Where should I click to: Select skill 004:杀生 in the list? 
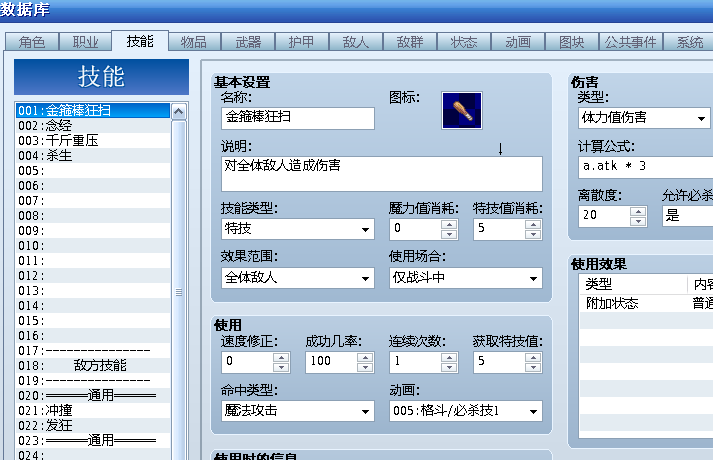(93, 155)
